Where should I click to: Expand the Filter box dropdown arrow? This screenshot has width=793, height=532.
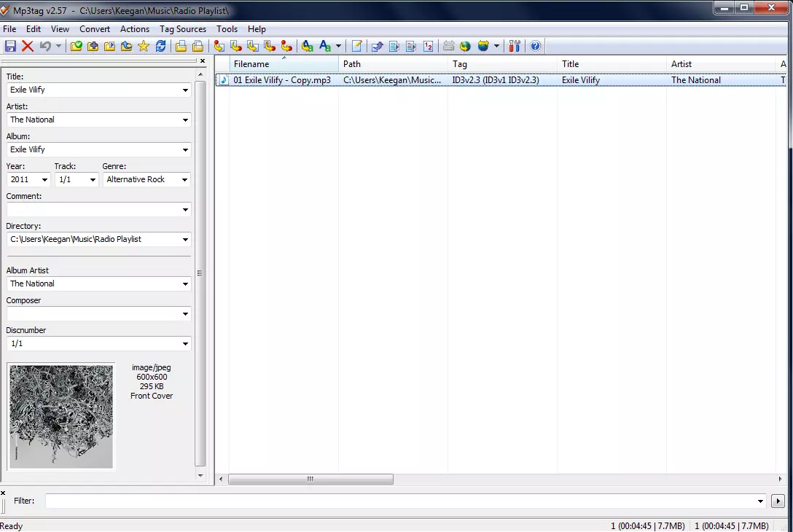click(x=760, y=501)
